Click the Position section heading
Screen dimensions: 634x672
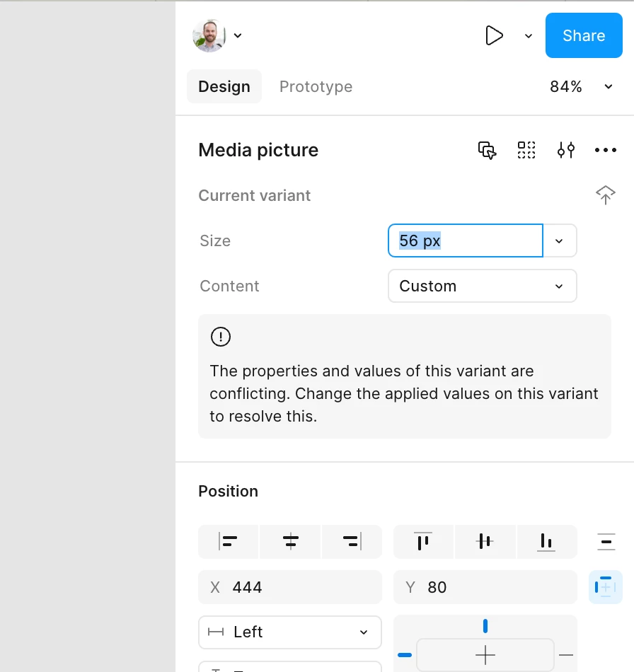pyautogui.click(x=228, y=491)
